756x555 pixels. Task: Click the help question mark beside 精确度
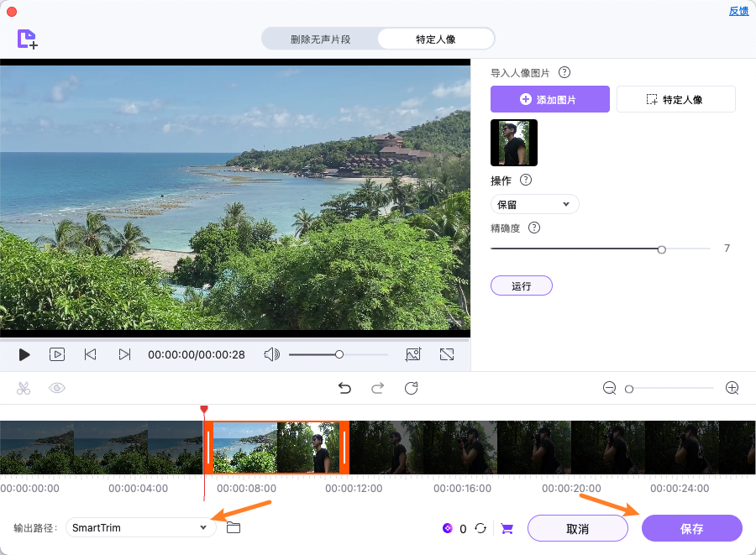533,228
